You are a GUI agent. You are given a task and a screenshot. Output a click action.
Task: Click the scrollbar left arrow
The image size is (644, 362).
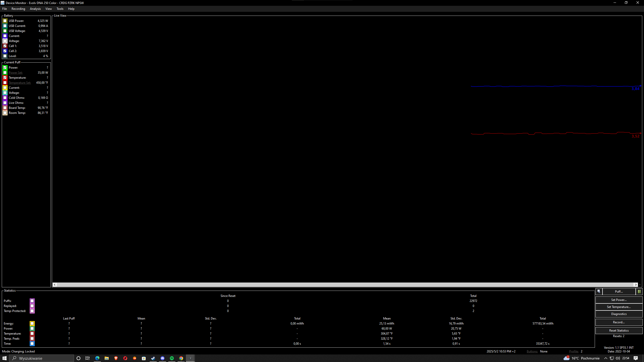[55, 285]
